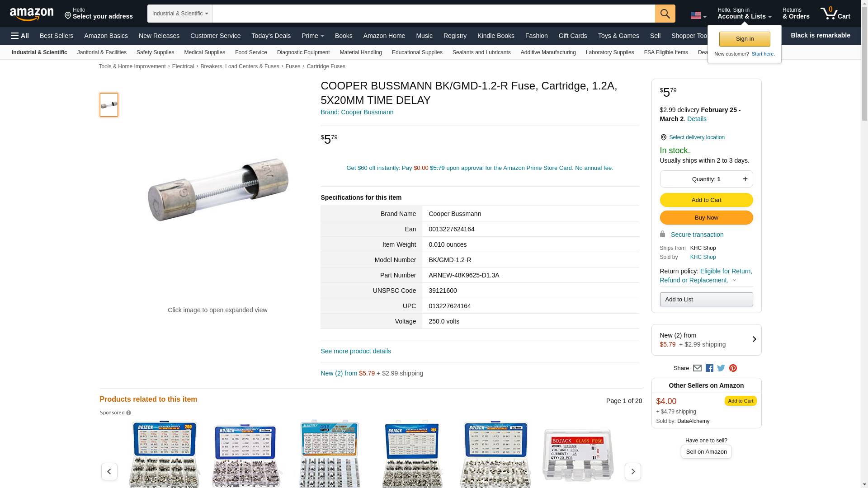Screen dimensions: 868x488
Task: Open the Prime menu in the navigation bar
Action: click(x=312, y=36)
